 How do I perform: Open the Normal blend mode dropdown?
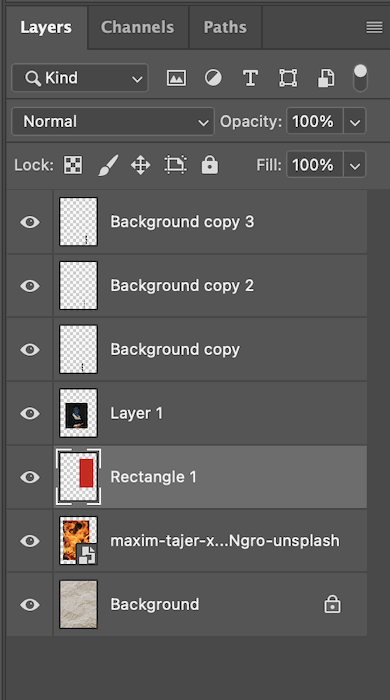coord(113,121)
